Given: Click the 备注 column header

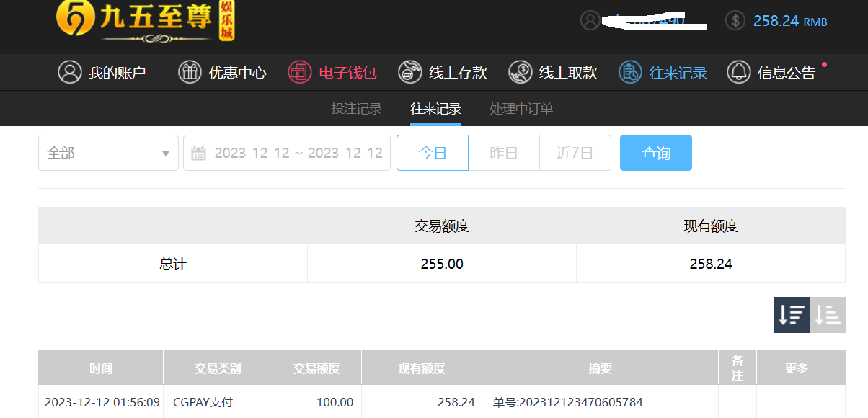Looking at the screenshot, I should coord(738,368).
